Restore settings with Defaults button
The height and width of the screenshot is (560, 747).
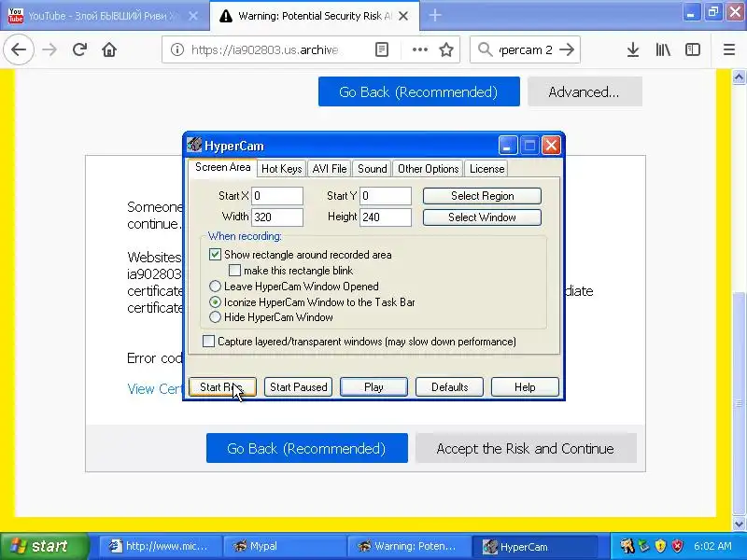tap(449, 386)
